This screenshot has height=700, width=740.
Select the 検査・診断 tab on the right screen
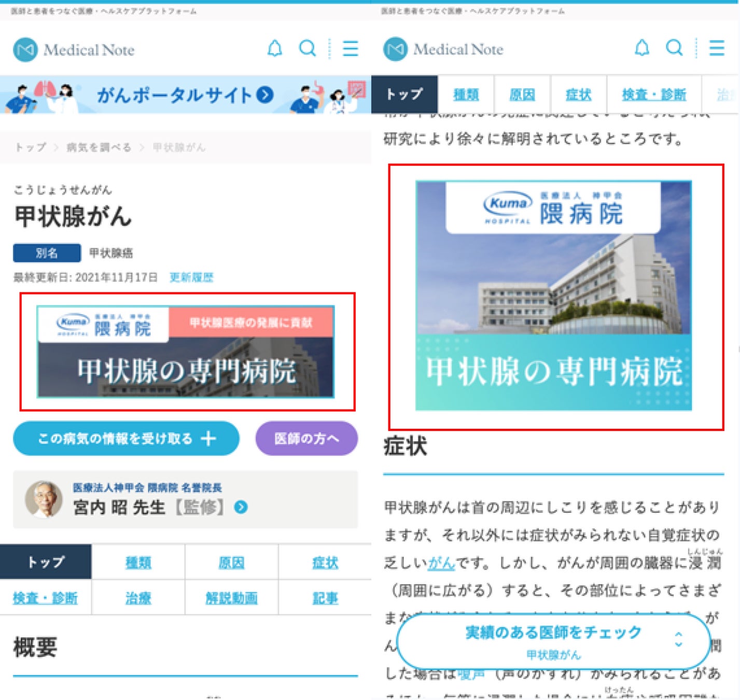(654, 94)
